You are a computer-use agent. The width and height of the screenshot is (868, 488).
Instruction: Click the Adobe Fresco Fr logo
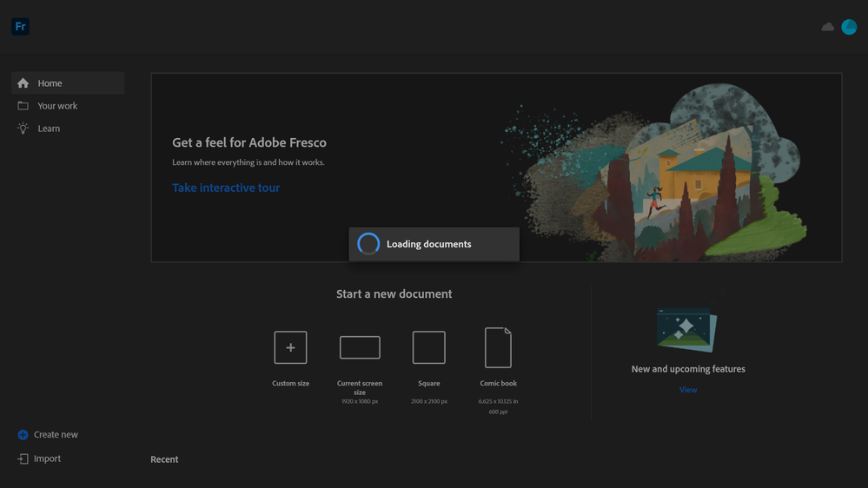(x=21, y=27)
